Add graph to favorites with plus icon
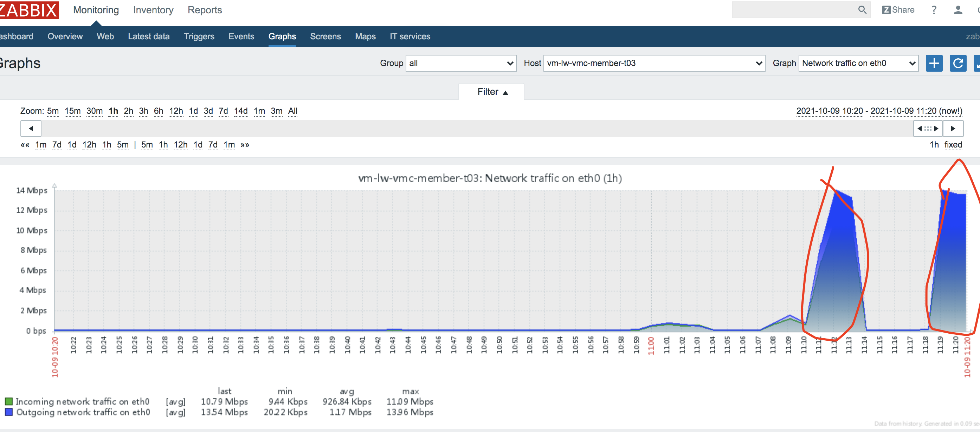 [934, 63]
